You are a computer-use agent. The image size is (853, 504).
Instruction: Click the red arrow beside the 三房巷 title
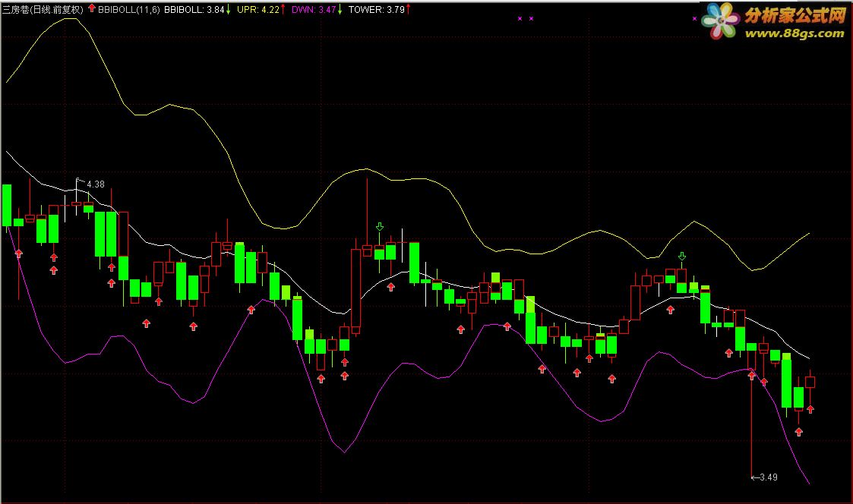click(91, 8)
